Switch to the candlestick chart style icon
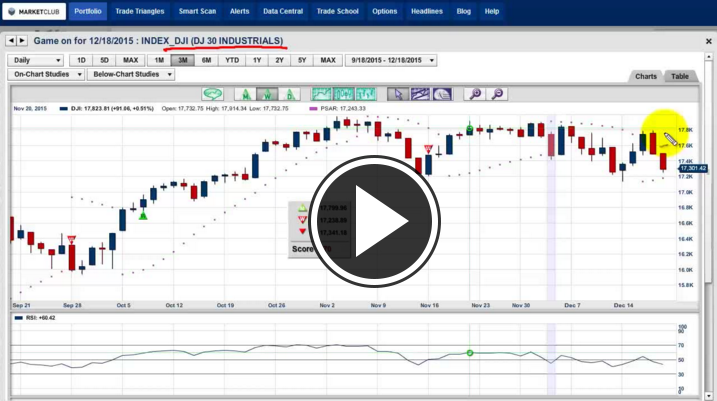 343,94
